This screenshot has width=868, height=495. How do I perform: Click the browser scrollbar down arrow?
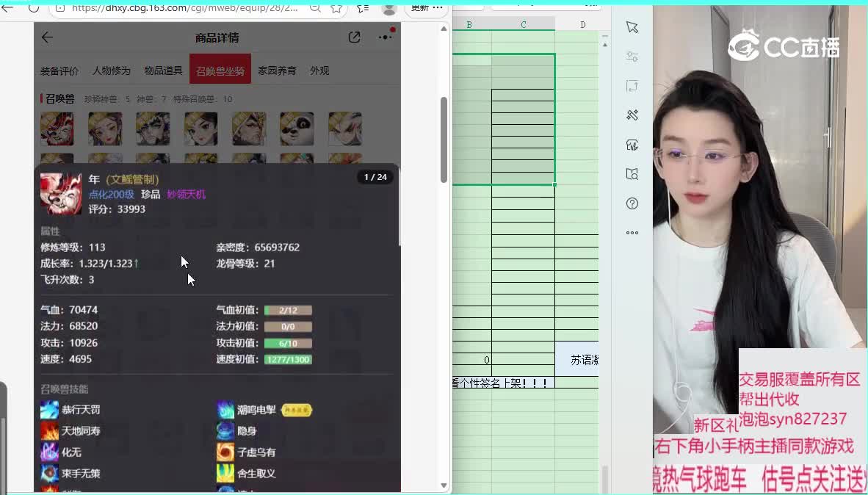(444, 485)
